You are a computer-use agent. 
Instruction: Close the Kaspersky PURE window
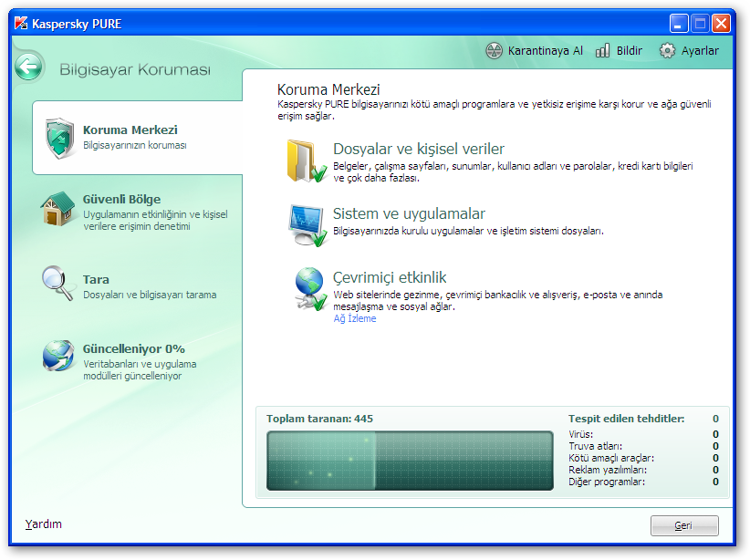coord(721,23)
